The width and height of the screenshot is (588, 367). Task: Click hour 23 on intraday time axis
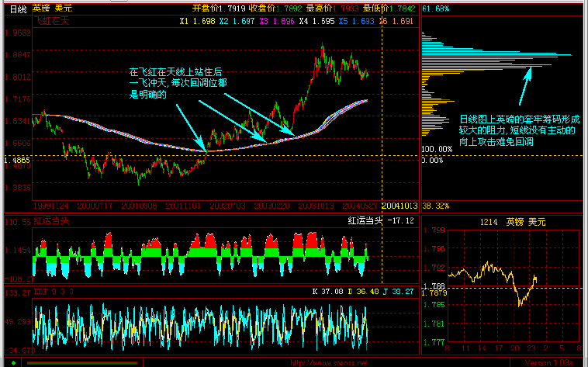531,348
